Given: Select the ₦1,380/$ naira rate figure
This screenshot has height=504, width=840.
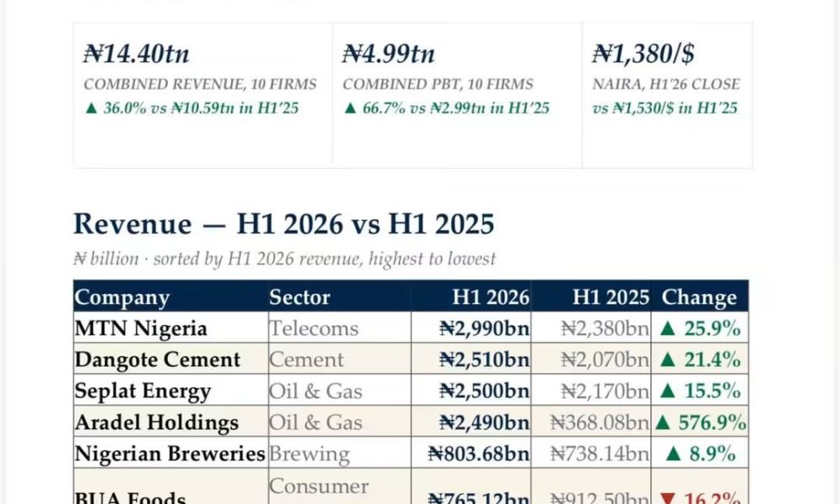Looking at the screenshot, I should click(643, 54).
